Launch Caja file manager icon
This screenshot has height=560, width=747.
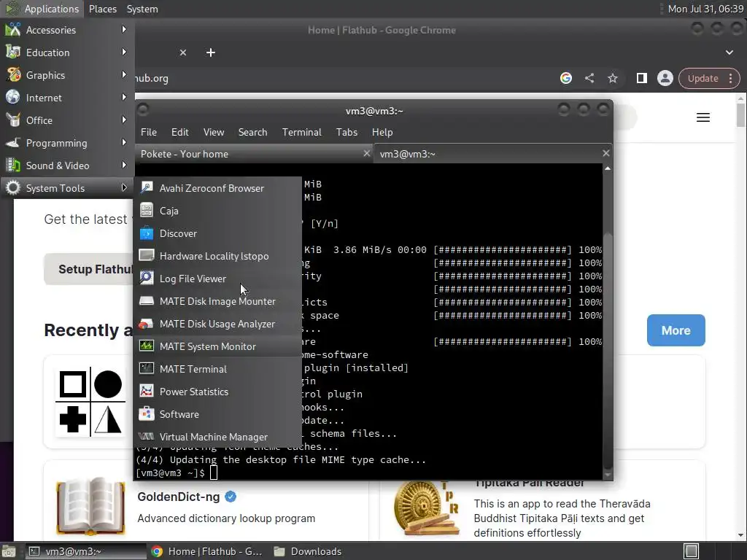(x=146, y=211)
